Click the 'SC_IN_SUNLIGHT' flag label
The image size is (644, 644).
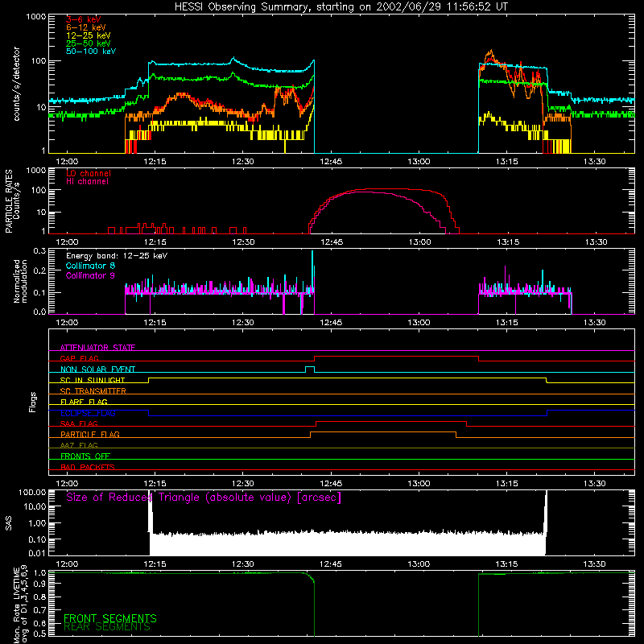[93, 380]
